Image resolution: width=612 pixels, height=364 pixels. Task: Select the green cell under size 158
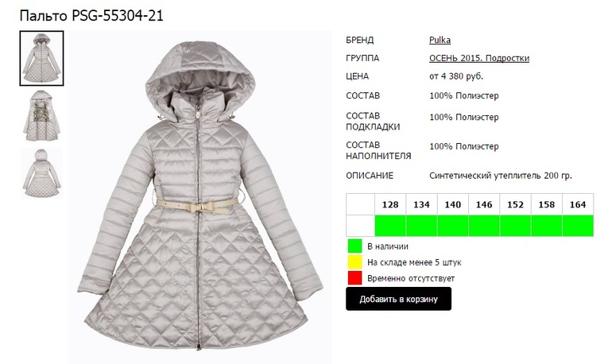point(547,226)
